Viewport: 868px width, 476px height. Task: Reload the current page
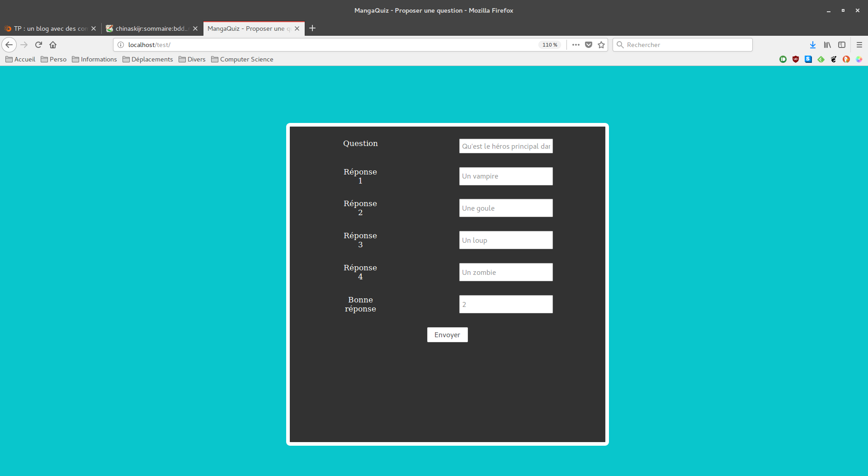(x=38, y=45)
